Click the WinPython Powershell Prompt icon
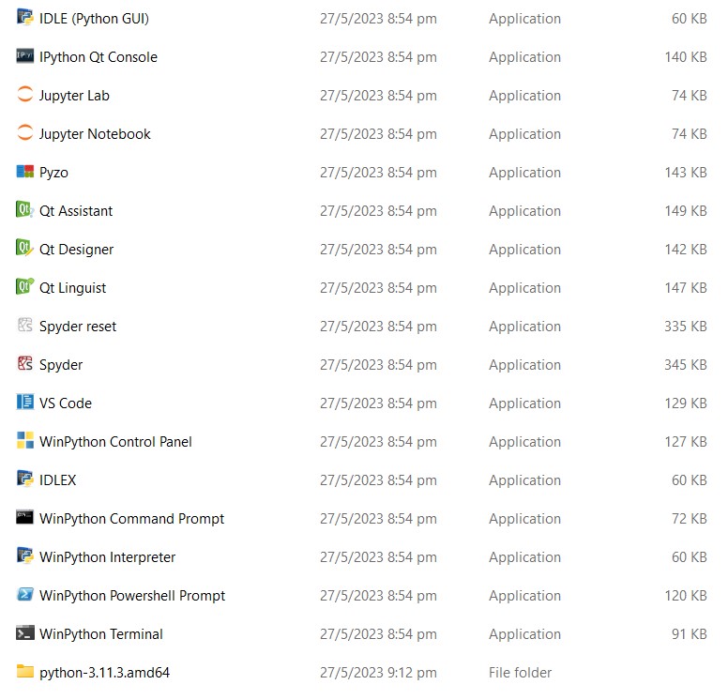 pos(25,595)
